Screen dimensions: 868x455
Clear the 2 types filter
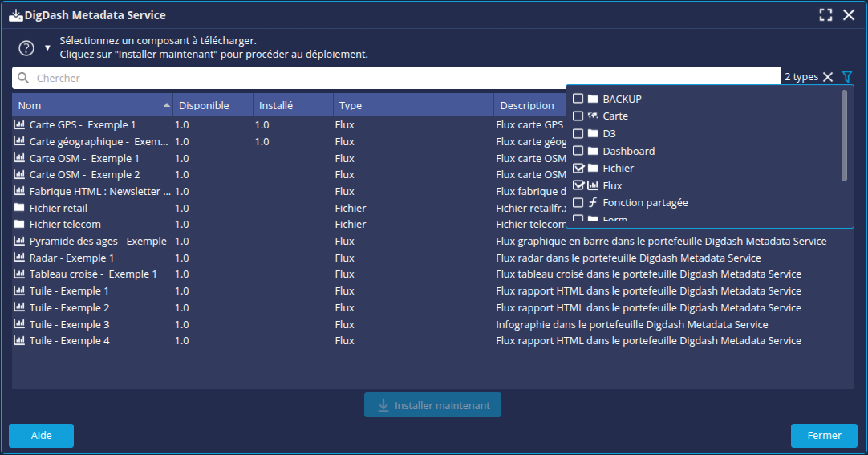point(828,77)
